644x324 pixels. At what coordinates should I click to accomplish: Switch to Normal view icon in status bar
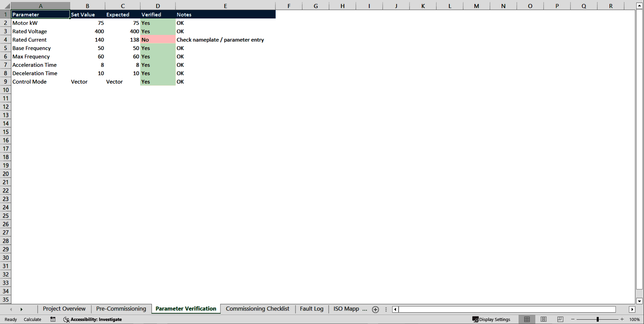[x=526, y=319]
